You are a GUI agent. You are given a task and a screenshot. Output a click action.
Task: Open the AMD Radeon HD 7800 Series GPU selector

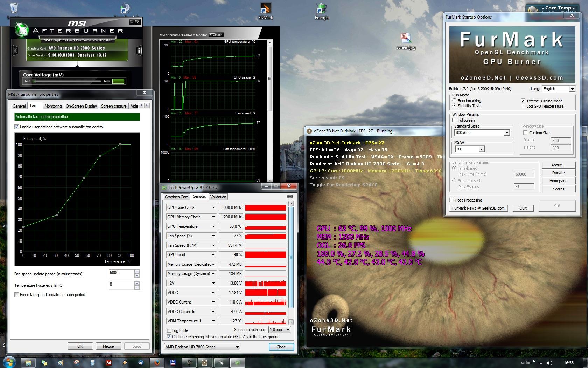tap(202, 347)
